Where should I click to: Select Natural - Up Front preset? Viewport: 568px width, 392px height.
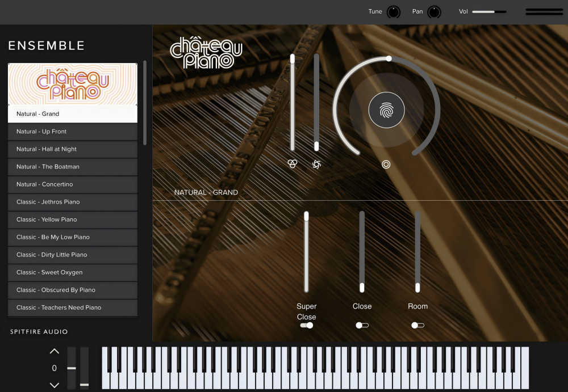tap(73, 132)
